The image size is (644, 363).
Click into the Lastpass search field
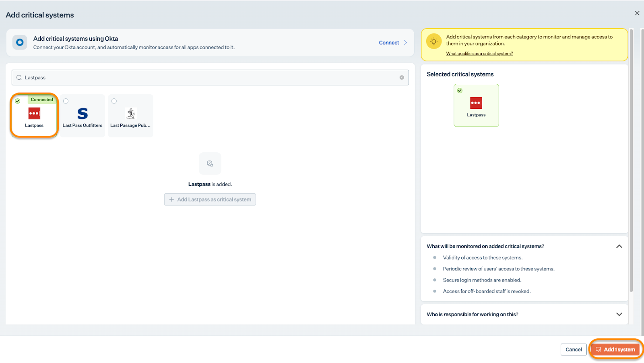click(210, 78)
